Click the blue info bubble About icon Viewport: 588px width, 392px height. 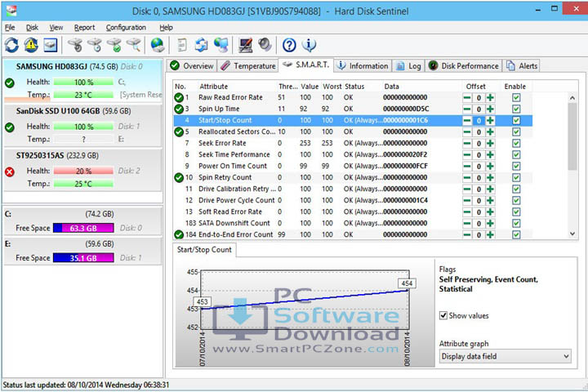(x=309, y=45)
